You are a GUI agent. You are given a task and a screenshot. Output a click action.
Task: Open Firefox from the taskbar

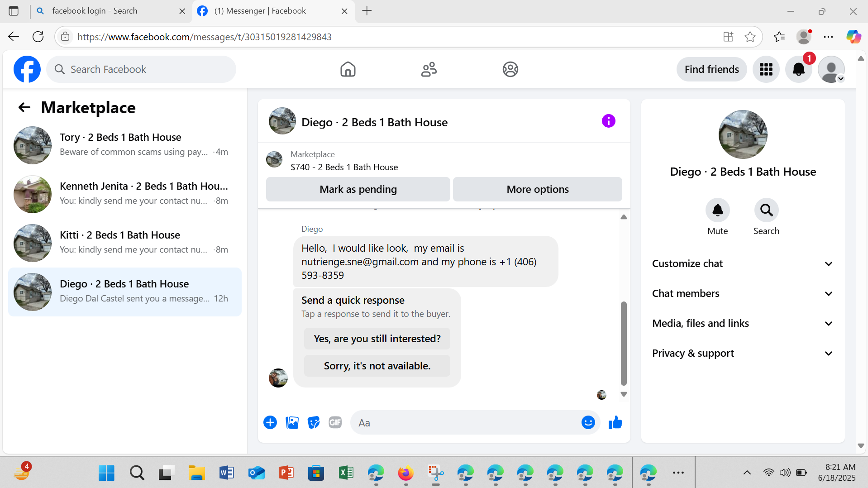405,473
